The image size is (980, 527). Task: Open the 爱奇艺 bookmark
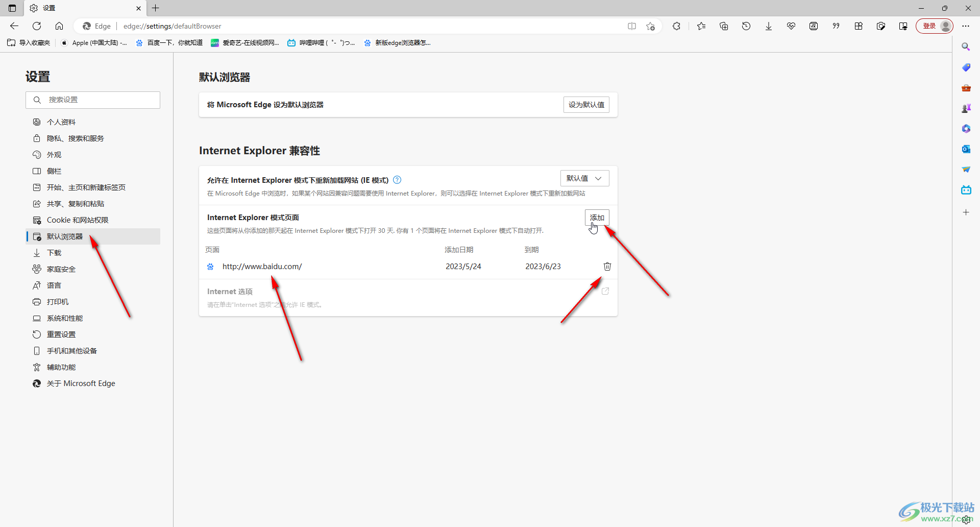coord(245,43)
